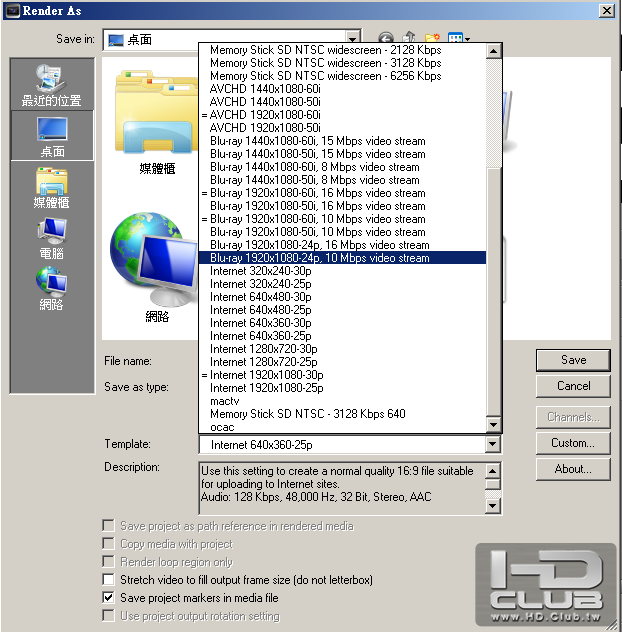Open the 網路 network shortcut in the sidebar

click(x=52, y=289)
